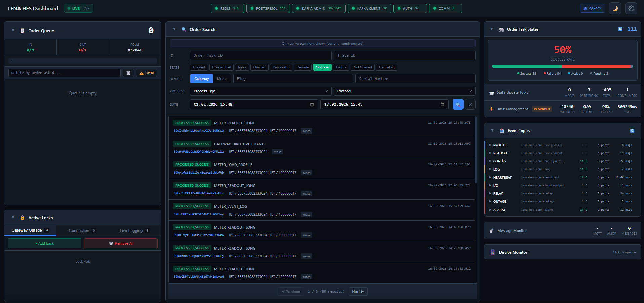644x303 pixels.
Task: Toggle the Success state filter
Action: click(322, 67)
